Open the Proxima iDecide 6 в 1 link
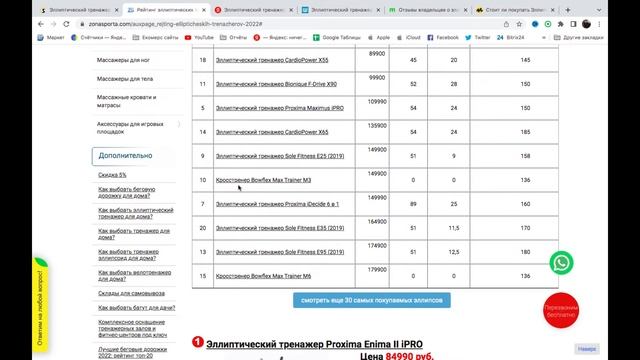This screenshot has width=640, height=360. click(x=277, y=204)
